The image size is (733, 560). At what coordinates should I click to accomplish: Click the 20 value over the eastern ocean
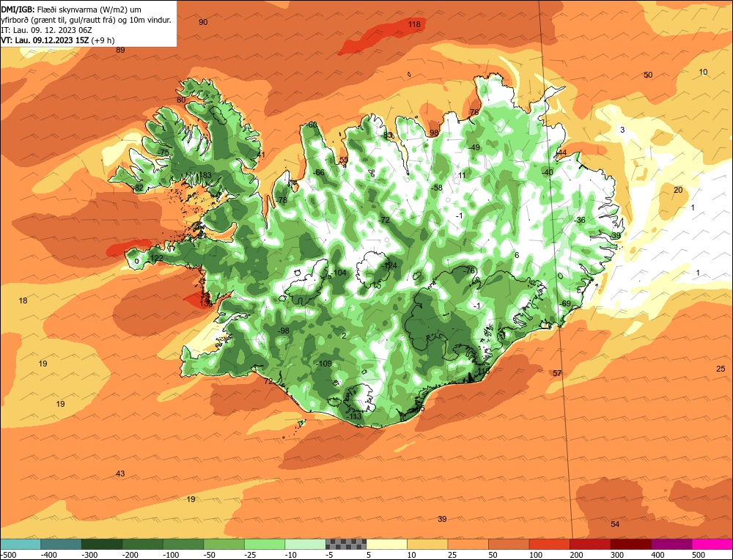point(678,190)
